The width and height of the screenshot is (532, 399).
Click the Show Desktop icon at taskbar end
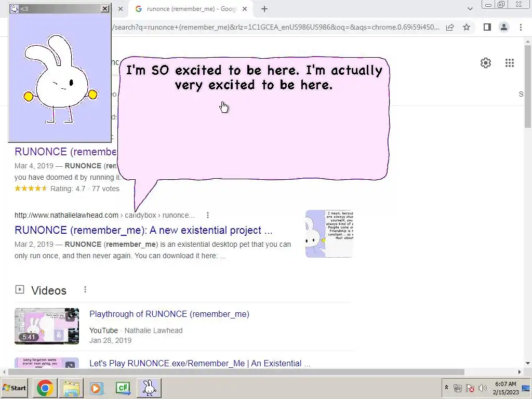[527, 388]
